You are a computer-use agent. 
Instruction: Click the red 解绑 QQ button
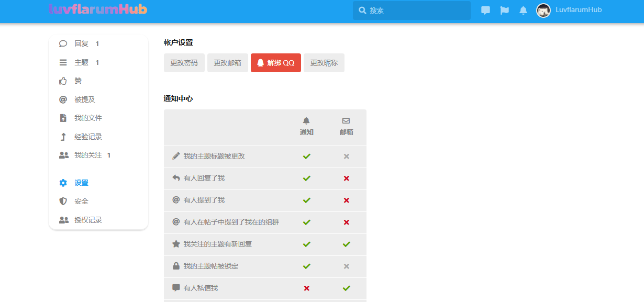pos(276,63)
